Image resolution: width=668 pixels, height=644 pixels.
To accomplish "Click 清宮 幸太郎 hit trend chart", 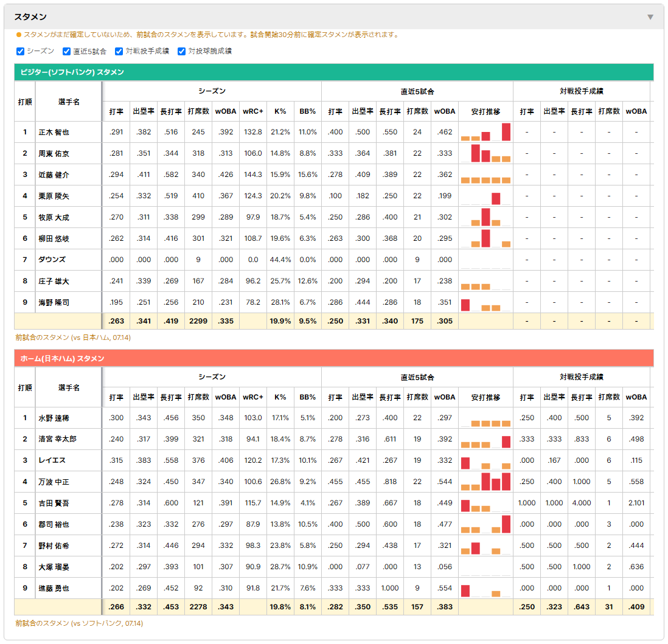I will 485,439.
